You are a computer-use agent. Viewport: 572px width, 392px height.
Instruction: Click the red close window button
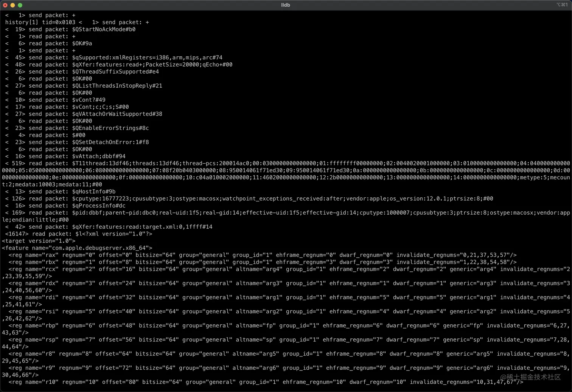(5, 5)
